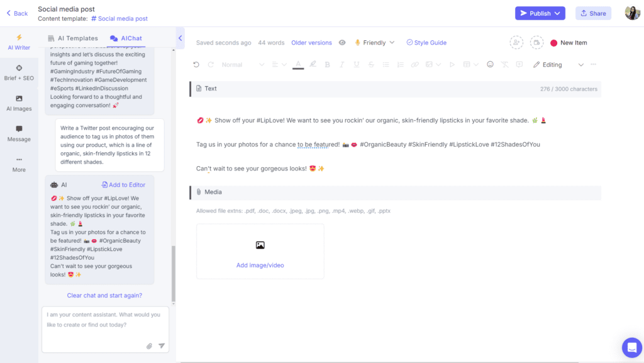Open the text color picker
This screenshot has width=644, height=363.
[297, 64]
